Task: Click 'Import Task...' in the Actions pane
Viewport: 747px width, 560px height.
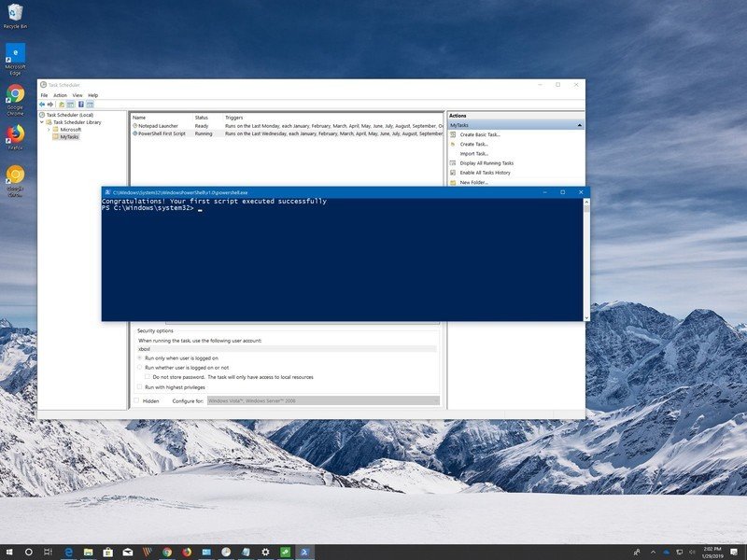Action: (473, 154)
